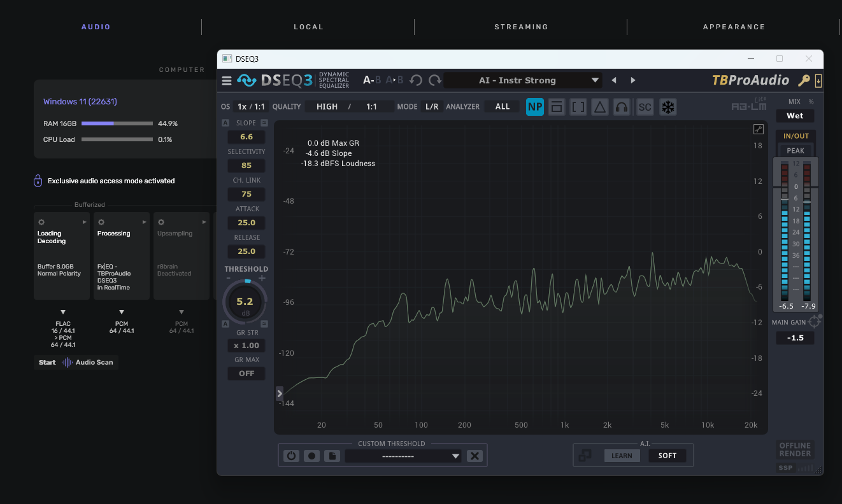
Task: Click the golden key license icon
Action: tap(804, 81)
